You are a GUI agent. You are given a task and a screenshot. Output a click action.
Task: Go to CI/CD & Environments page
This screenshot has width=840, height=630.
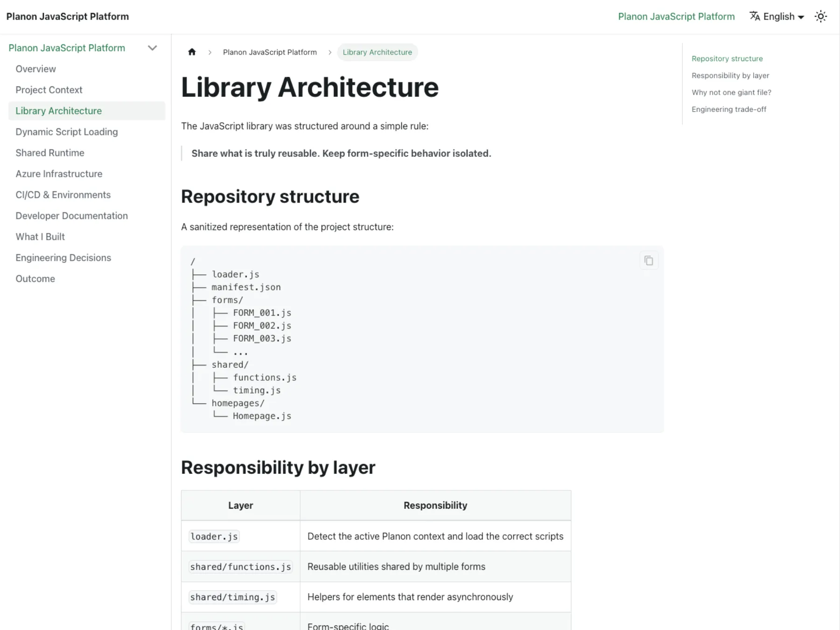coord(63,195)
